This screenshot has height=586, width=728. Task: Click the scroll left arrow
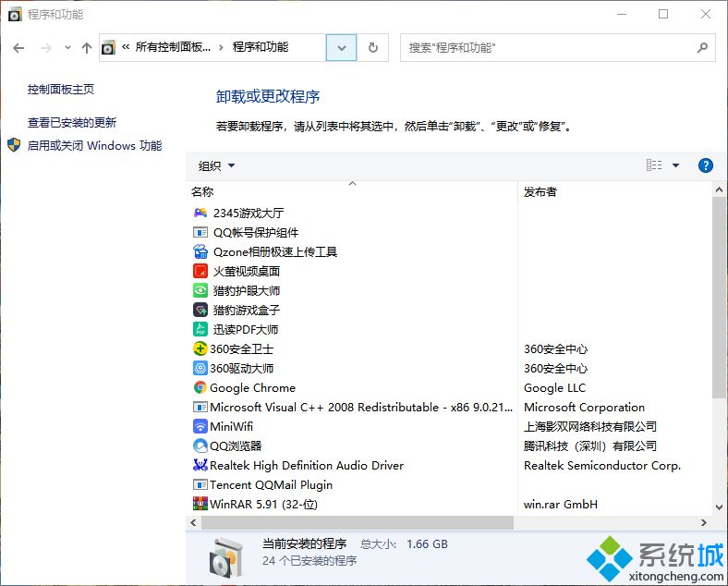click(x=194, y=522)
